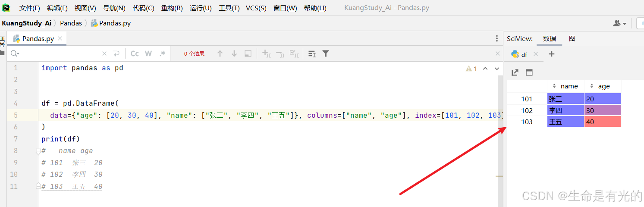Open the 导航(N) menu
This screenshot has width=644, height=207.
coord(114,8)
